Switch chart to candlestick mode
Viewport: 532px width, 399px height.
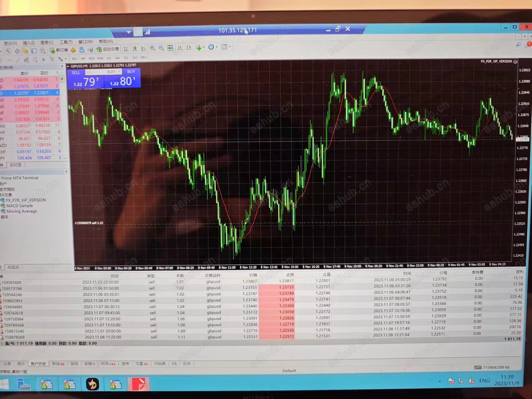pyautogui.click(x=135, y=49)
